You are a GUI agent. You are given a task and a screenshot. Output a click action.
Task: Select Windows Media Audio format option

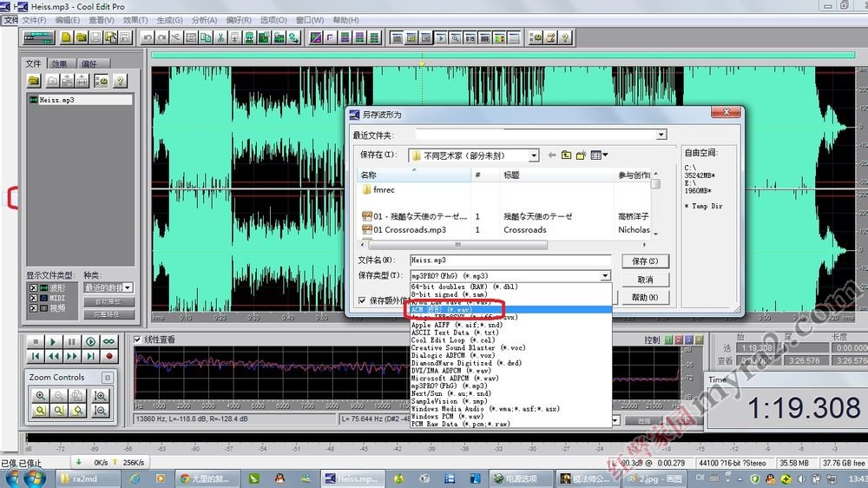[510, 409]
